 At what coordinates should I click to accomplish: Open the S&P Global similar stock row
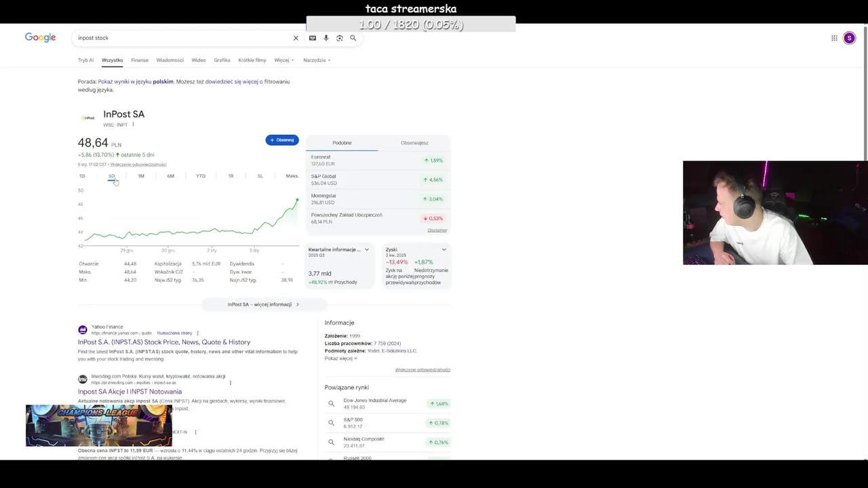[378, 180]
